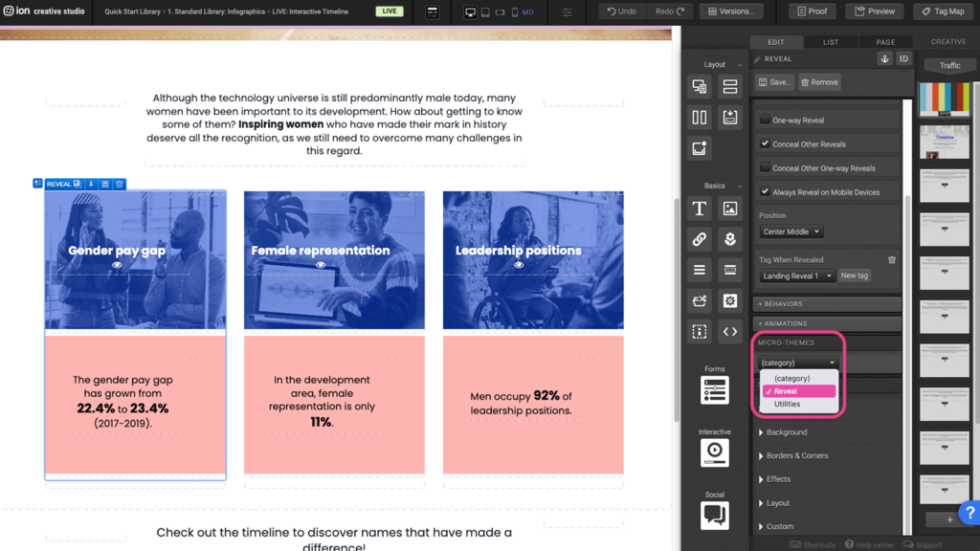This screenshot has height=551, width=980.
Task: Click the anchor icon in Reveal header
Action: tap(884, 58)
